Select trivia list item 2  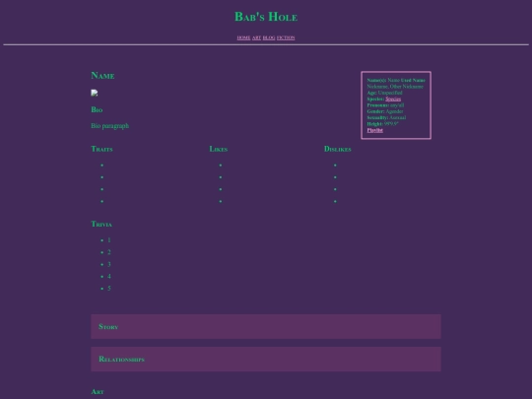(109, 252)
